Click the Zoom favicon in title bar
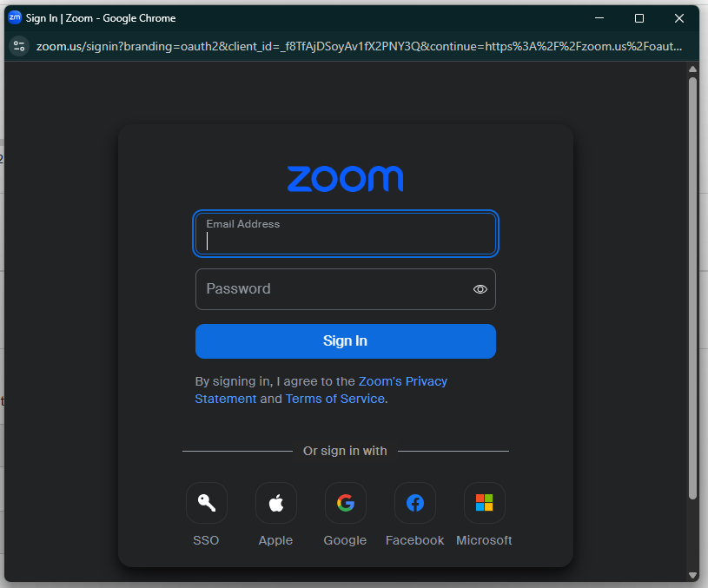Viewport: 708px width, 588px height. click(x=15, y=17)
